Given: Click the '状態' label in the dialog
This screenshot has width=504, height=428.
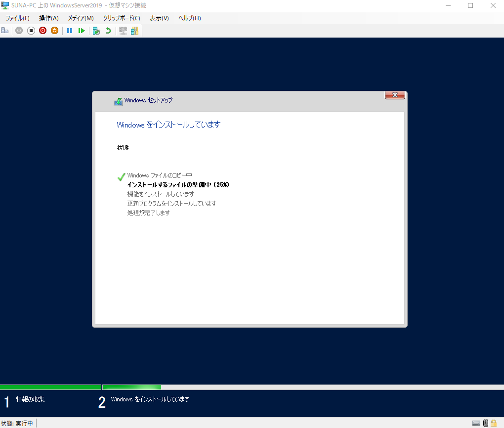Looking at the screenshot, I should click(123, 147).
